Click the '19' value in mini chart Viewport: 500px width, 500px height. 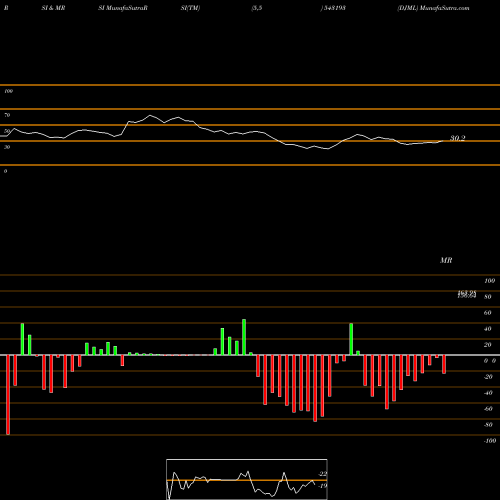(x=322, y=486)
